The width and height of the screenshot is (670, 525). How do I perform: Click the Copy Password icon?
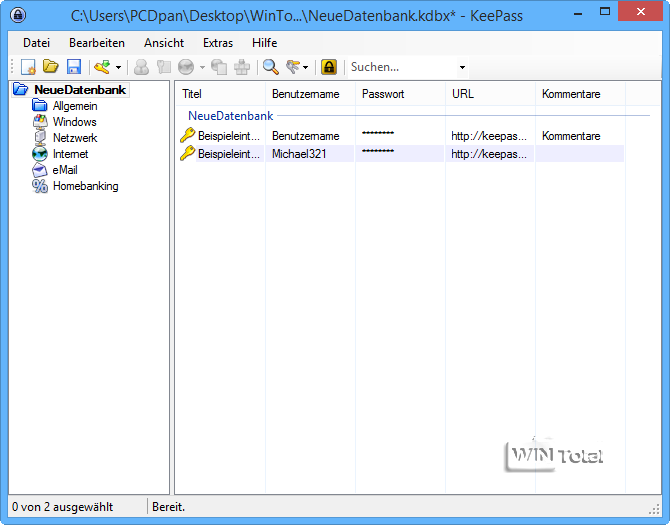tap(164, 67)
